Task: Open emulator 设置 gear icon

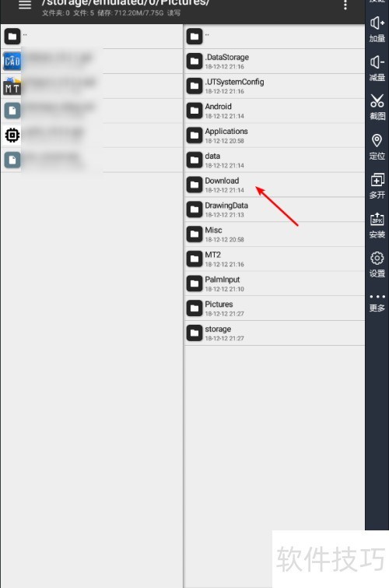Action: coord(377,264)
